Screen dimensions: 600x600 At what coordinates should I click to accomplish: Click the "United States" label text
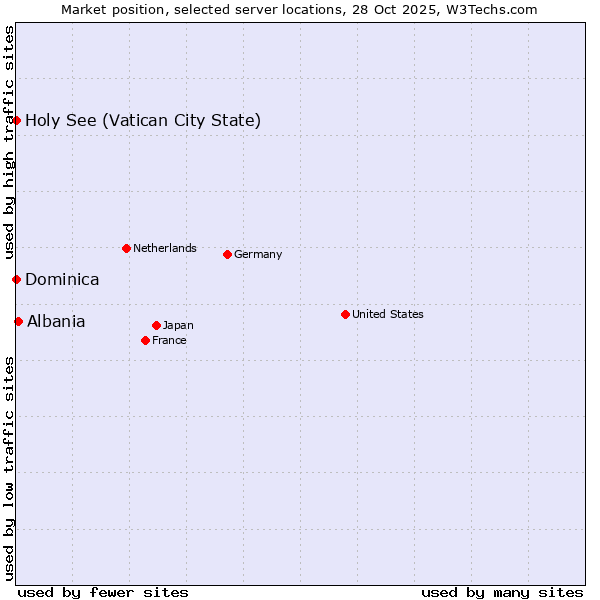click(388, 314)
